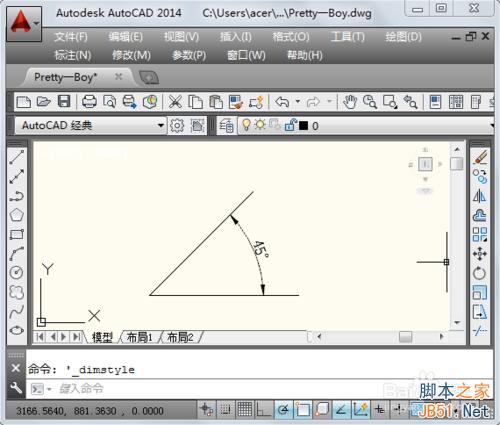Image resolution: width=500 pixels, height=425 pixels.
Task: Select the Rectangle tool
Action: coord(16,234)
